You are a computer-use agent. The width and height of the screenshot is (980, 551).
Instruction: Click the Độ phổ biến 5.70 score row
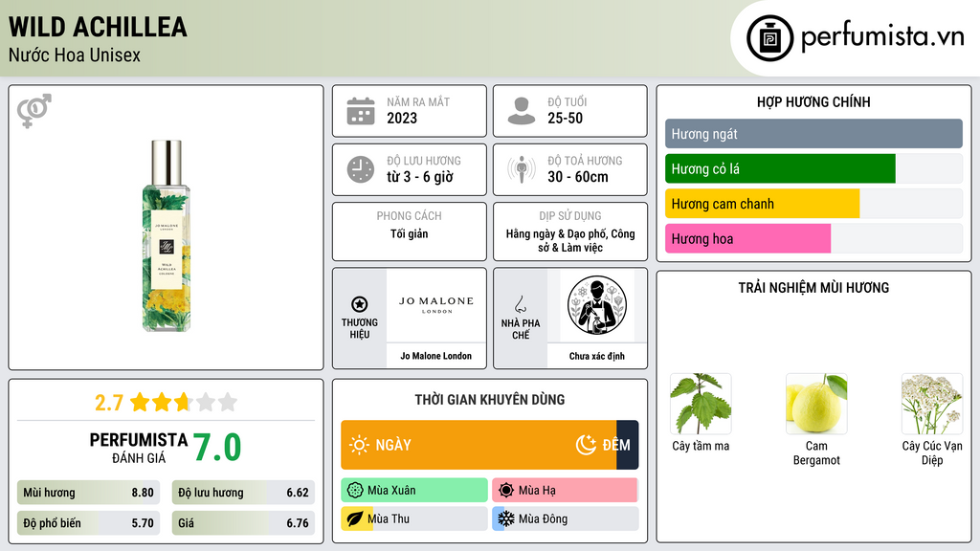pyautogui.click(x=88, y=523)
